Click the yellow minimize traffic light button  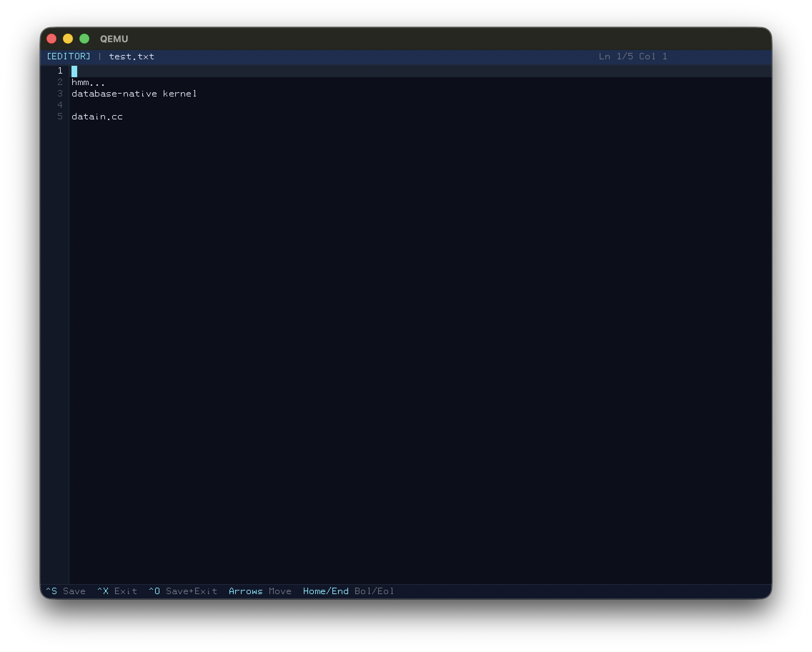point(68,38)
